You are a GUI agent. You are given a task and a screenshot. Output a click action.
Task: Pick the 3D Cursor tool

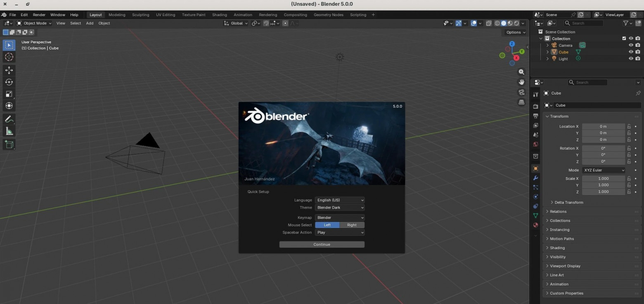tap(9, 57)
